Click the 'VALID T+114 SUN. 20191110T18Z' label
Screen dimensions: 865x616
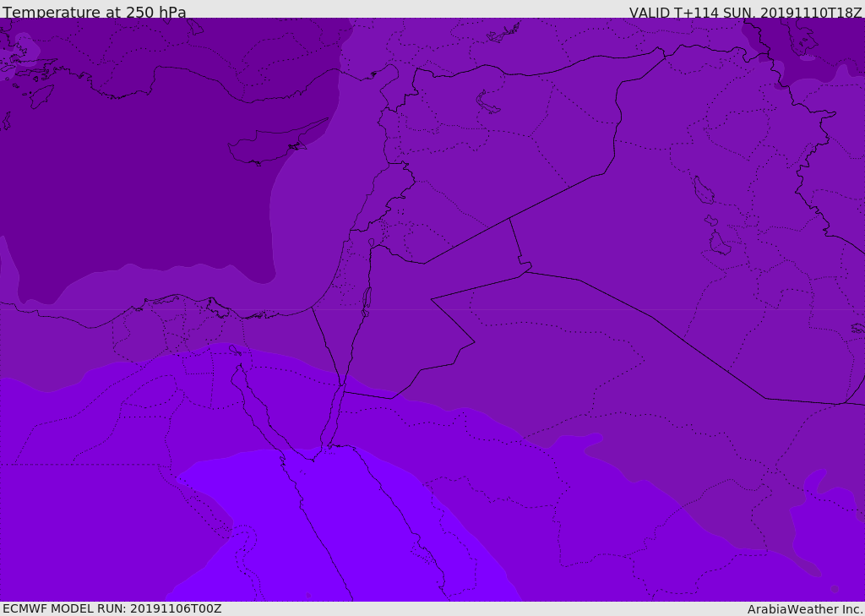click(745, 13)
